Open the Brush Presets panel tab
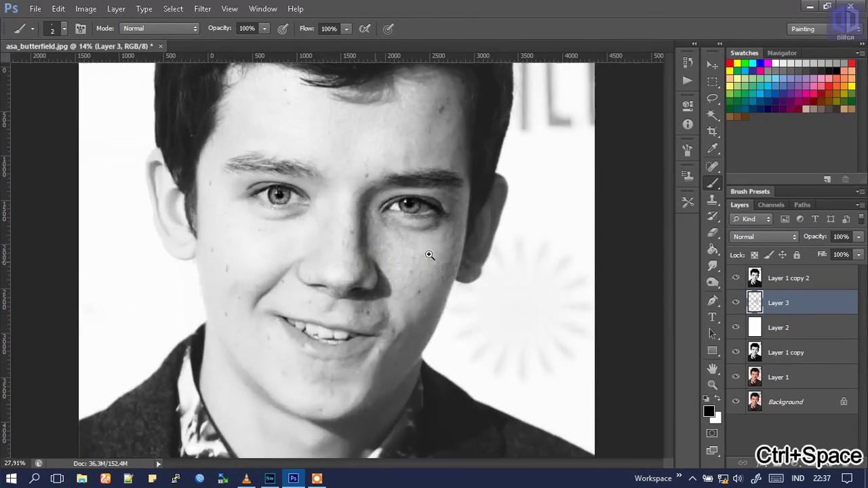The image size is (868, 488). (750, 191)
